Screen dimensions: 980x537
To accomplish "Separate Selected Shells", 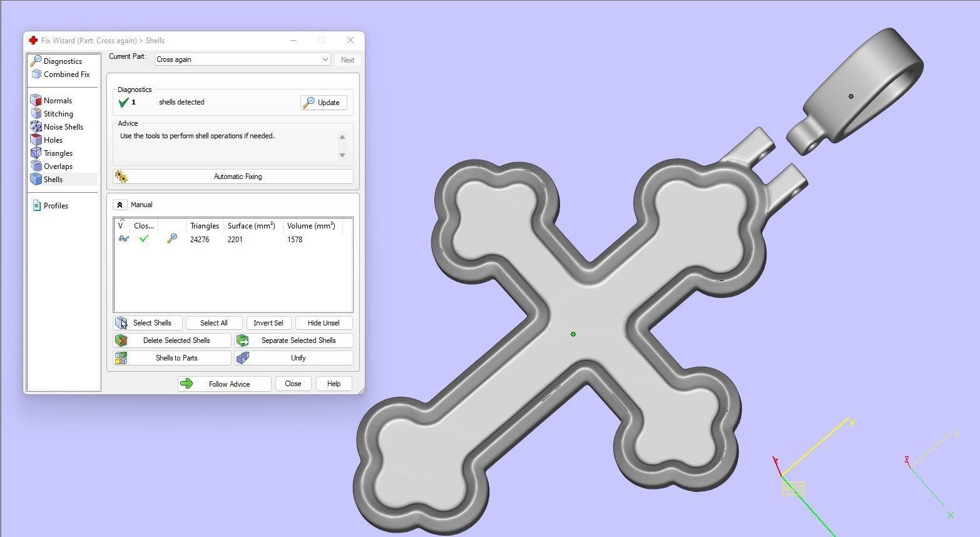I will (x=293, y=340).
